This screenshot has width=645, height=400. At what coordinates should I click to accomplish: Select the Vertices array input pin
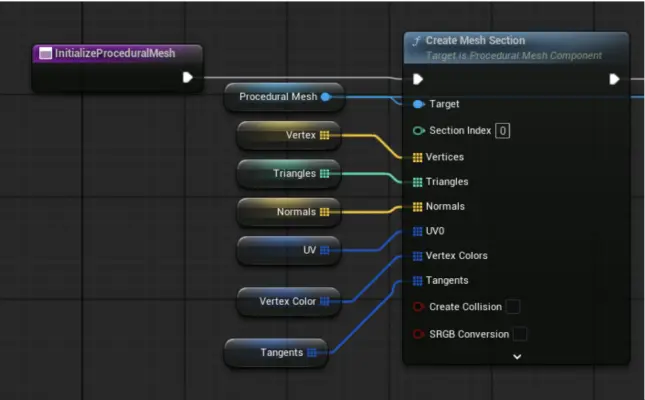click(418, 157)
